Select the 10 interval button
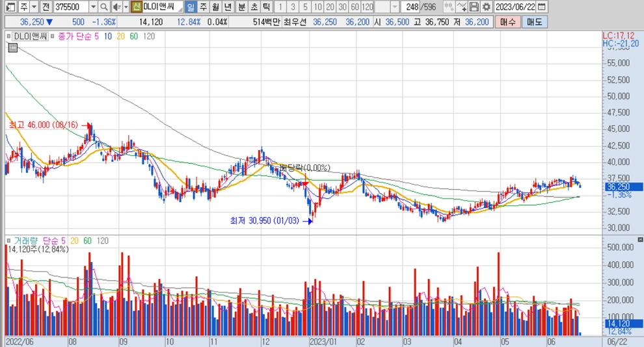Viewport: 644px width, 347px height. pyautogui.click(x=317, y=6)
